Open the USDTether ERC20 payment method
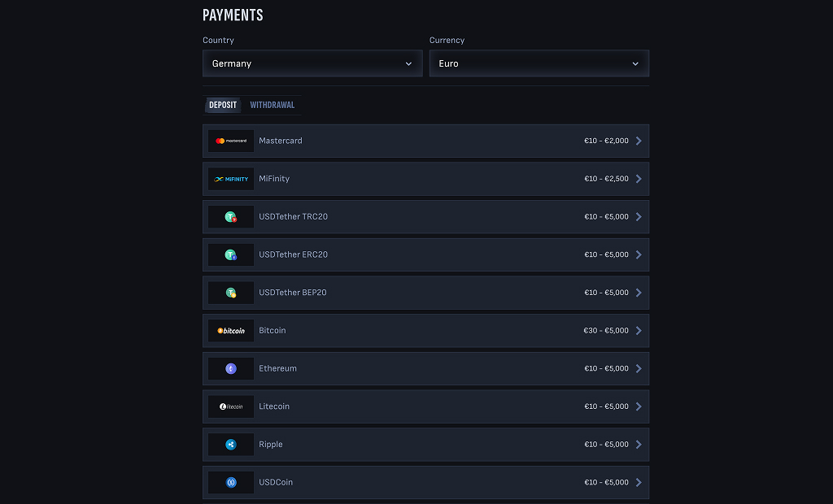 pyautogui.click(x=425, y=254)
